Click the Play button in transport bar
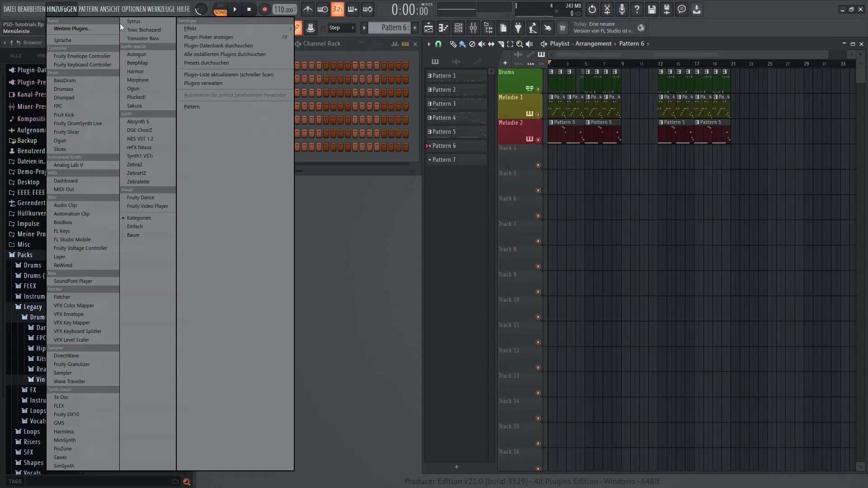868x488 pixels. pyautogui.click(x=234, y=9)
